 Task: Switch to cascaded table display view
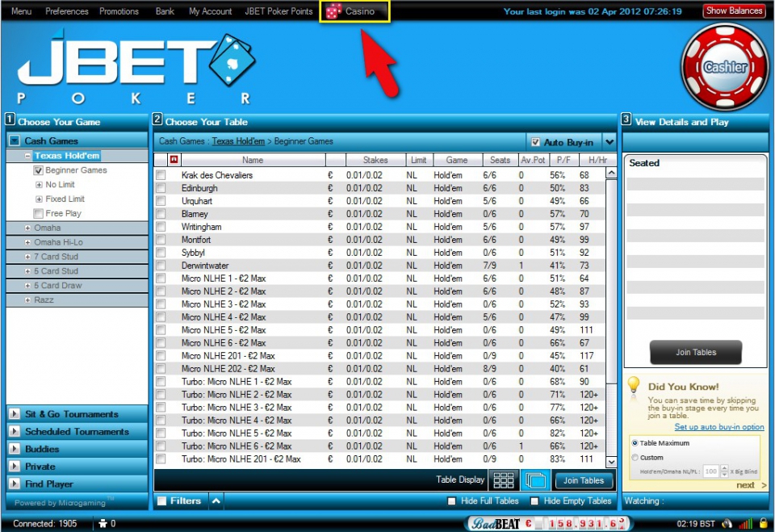pyautogui.click(x=535, y=480)
